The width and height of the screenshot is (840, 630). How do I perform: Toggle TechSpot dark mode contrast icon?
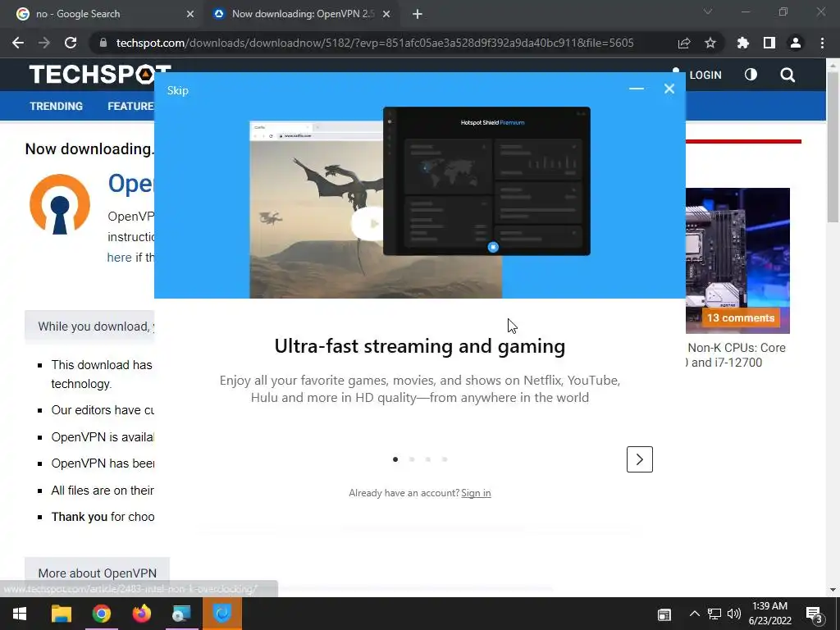point(751,75)
